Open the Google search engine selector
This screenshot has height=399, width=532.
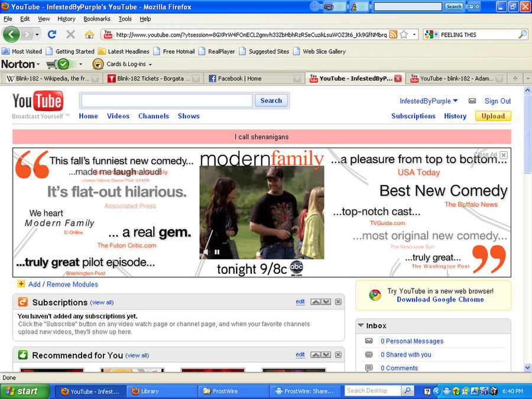pyautogui.click(x=432, y=34)
